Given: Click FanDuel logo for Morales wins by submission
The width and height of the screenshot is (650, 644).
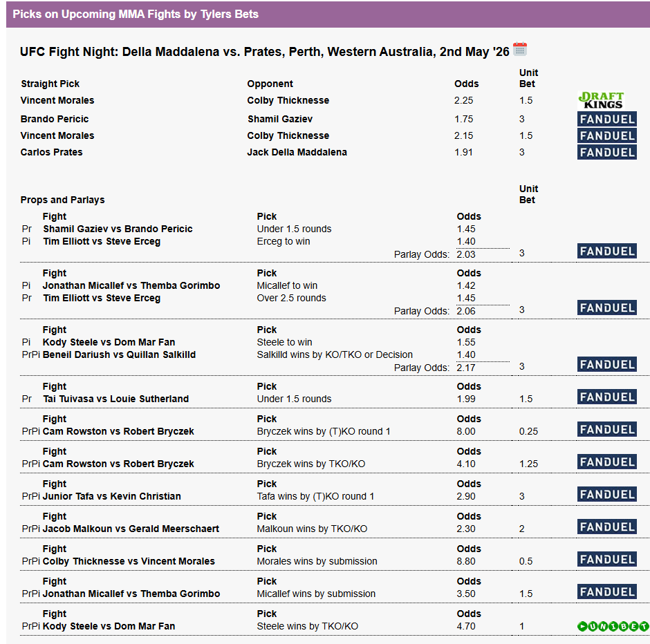Looking at the screenshot, I should 607,560.
